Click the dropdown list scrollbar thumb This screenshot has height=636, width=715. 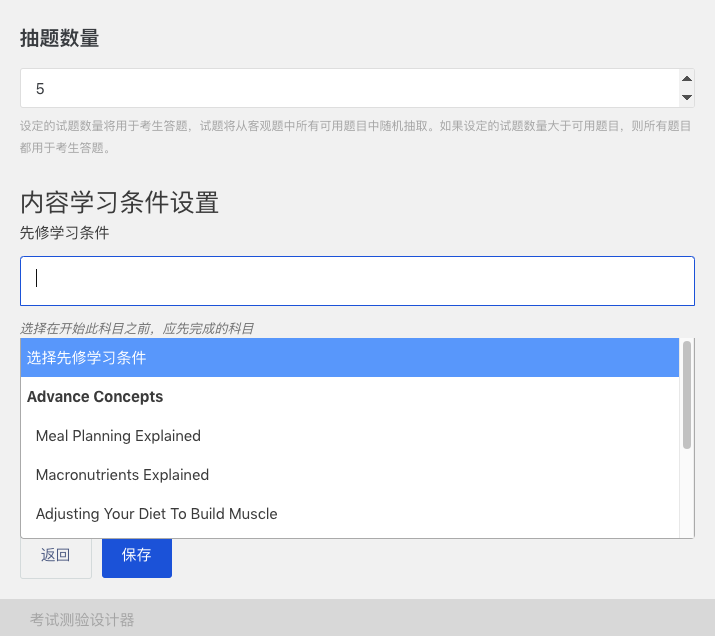[x=686, y=395]
